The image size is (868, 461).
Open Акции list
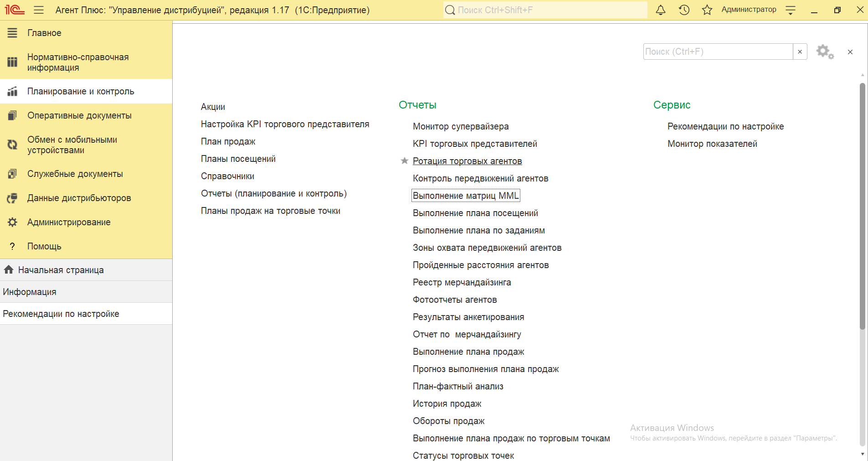pyautogui.click(x=213, y=107)
